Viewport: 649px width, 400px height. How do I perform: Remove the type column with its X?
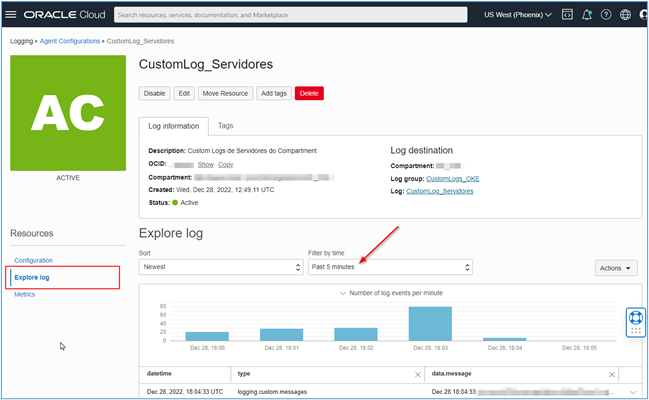pos(418,374)
